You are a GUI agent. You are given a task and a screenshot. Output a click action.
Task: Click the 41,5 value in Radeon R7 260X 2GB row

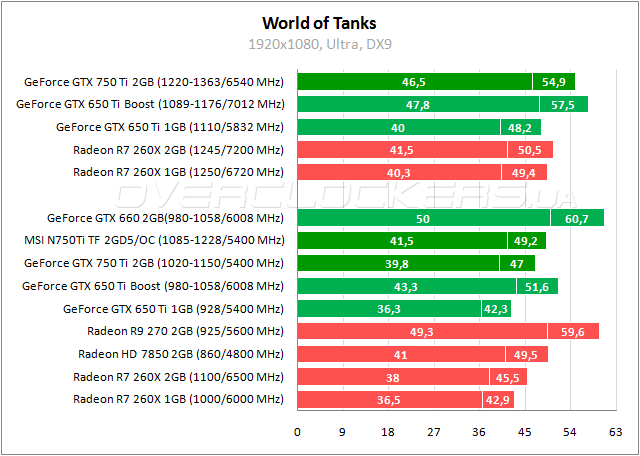(401, 150)
